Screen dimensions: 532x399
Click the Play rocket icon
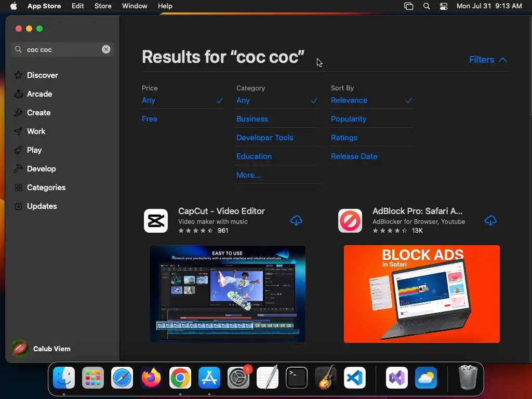(18, 150)
